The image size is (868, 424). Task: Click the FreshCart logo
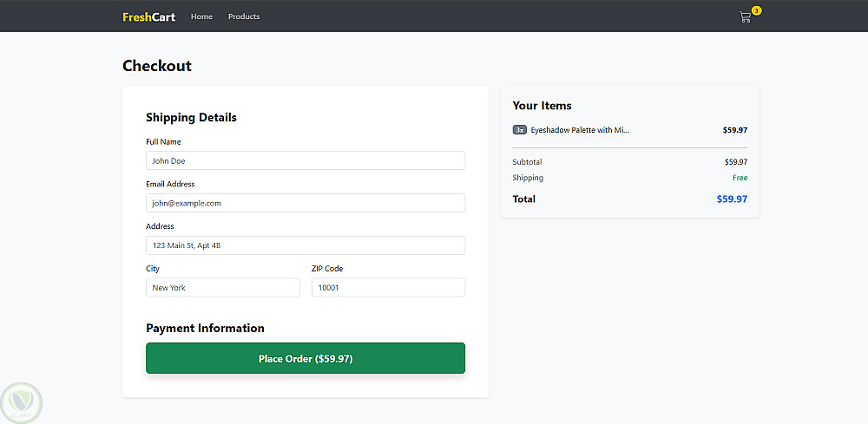coord(148,16)
